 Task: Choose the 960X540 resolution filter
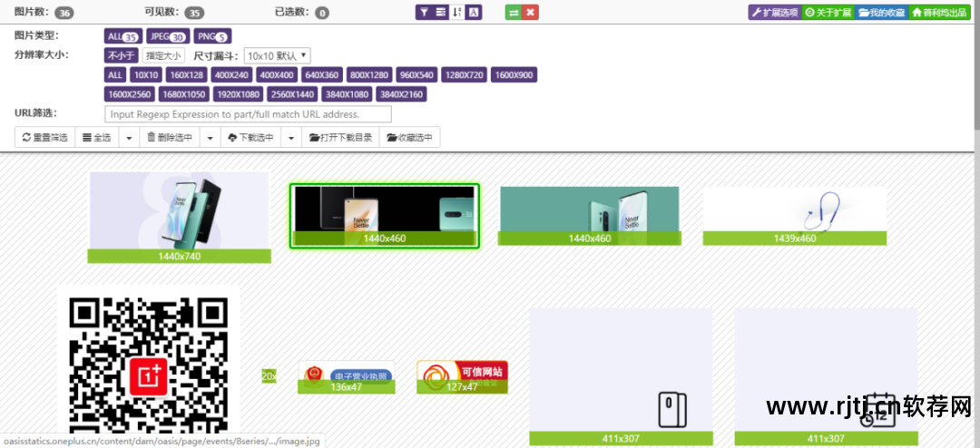click(416, 75)
